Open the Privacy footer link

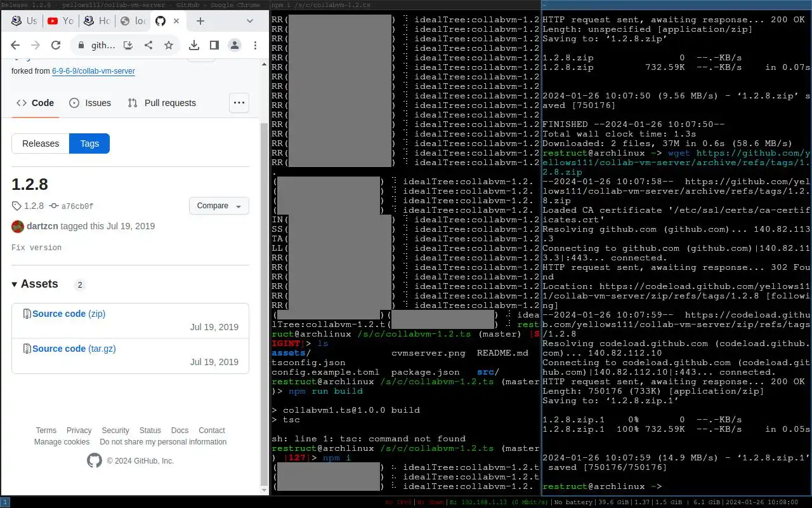[x=79, y=431]
